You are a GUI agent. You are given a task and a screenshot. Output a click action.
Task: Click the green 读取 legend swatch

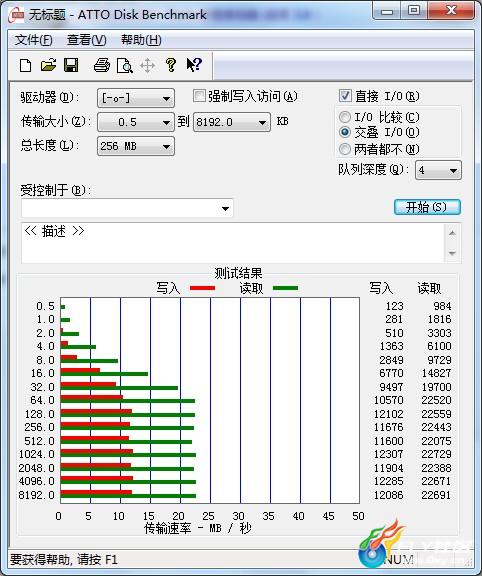(285, 288)
